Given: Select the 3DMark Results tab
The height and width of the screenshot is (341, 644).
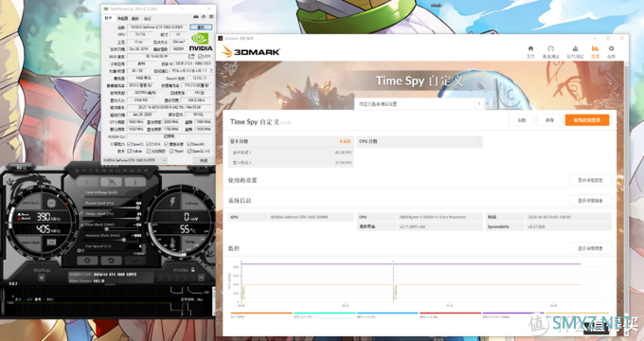Looking at the screenshot, I should pyautogui.click(x=595, y=51).
